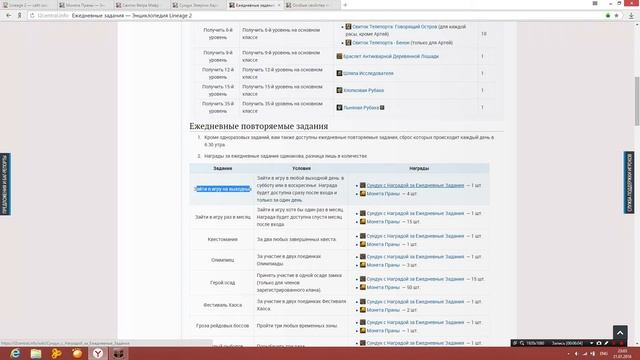Click 'Квестомания' task name cell

point(222,240)
